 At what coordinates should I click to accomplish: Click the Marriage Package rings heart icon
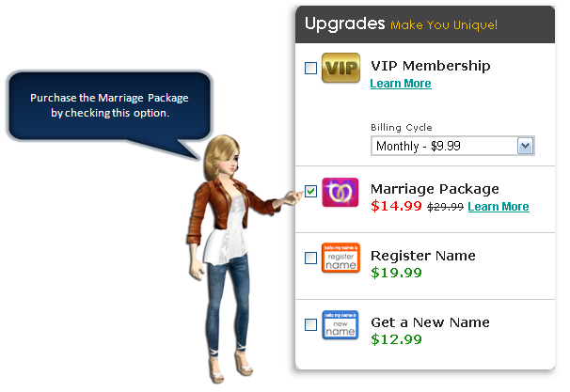pos(340,192)
